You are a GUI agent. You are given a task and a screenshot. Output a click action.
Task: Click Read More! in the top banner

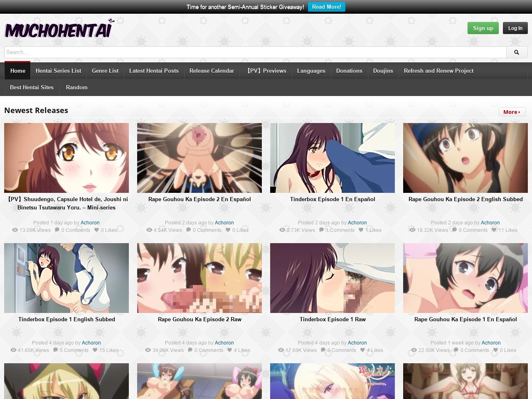pyautogui.click(x=326, y=7)
